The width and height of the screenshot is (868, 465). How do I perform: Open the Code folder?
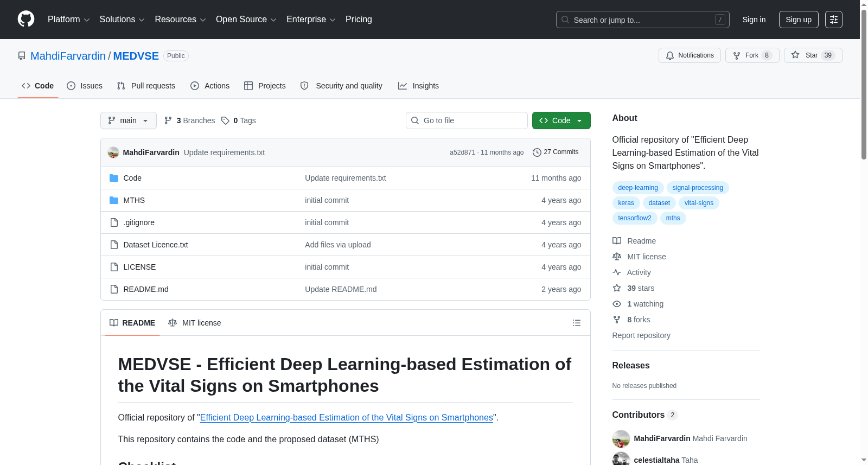coord(132,178)
